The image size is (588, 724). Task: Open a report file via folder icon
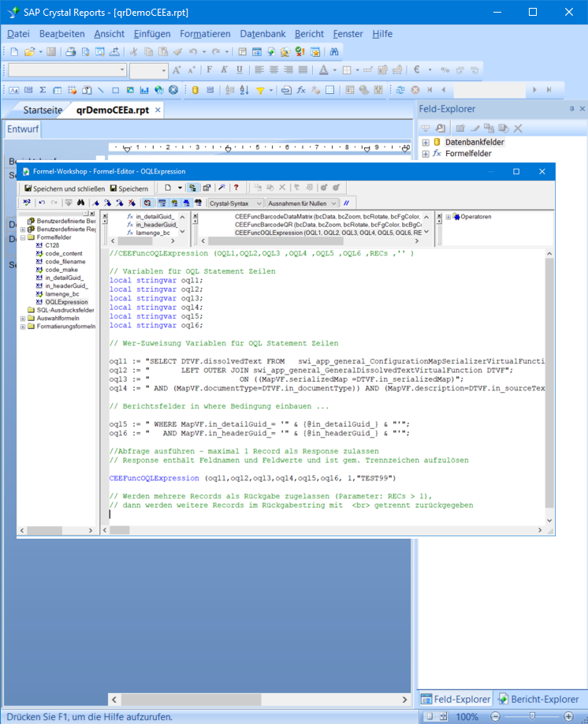29,52
